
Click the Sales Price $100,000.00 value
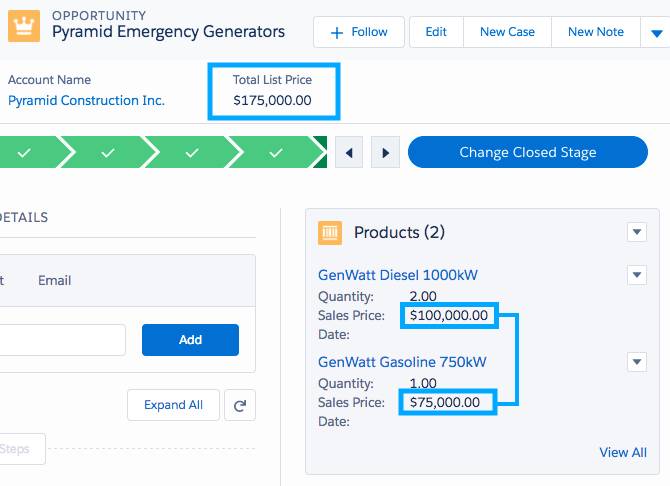(x=449, y=315)
